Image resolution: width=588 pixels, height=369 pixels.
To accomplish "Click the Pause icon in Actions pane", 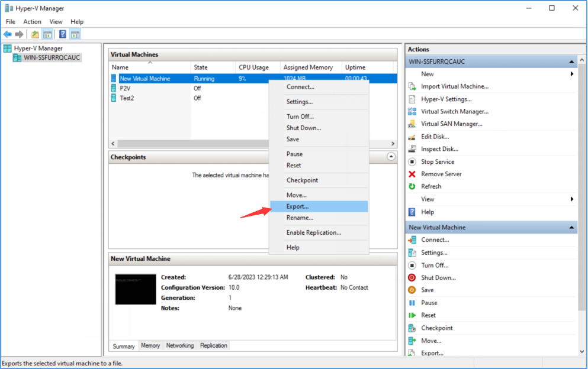I will tap(412, 303).
